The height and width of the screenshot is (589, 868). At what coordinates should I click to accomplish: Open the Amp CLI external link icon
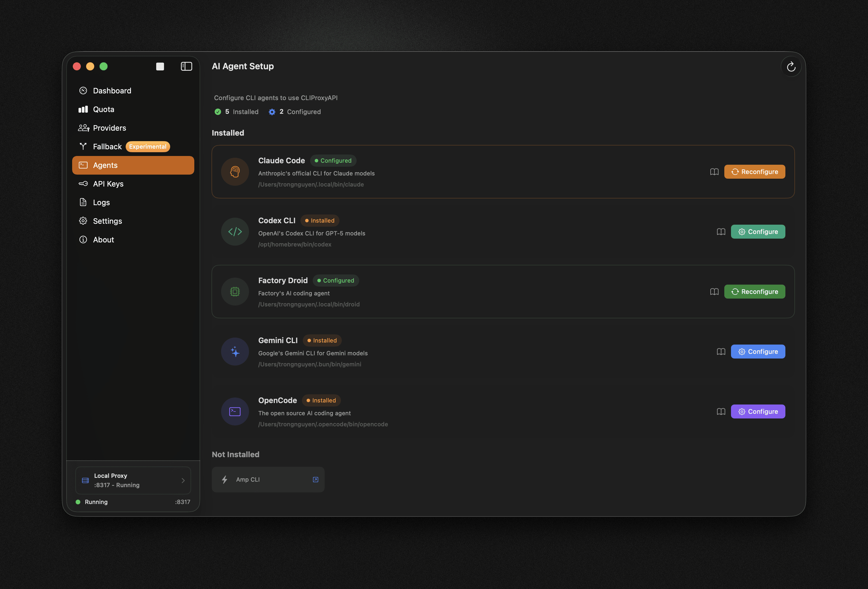[315, 480]
